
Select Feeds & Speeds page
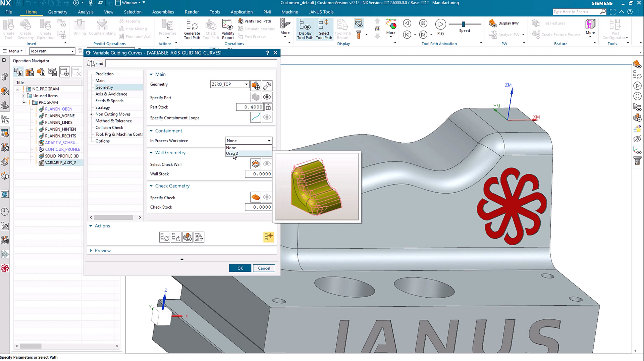click(x=109, y=101)
